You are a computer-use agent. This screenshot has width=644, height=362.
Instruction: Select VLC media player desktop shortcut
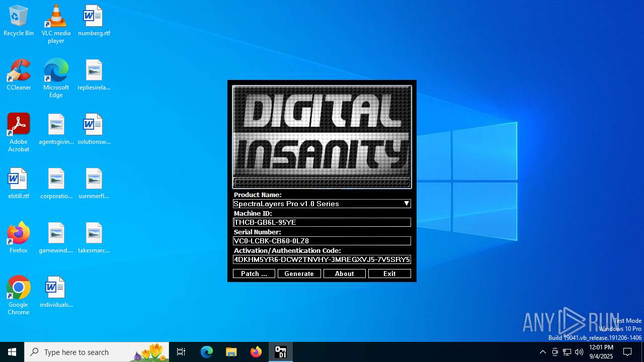click(x=56, y=24)
